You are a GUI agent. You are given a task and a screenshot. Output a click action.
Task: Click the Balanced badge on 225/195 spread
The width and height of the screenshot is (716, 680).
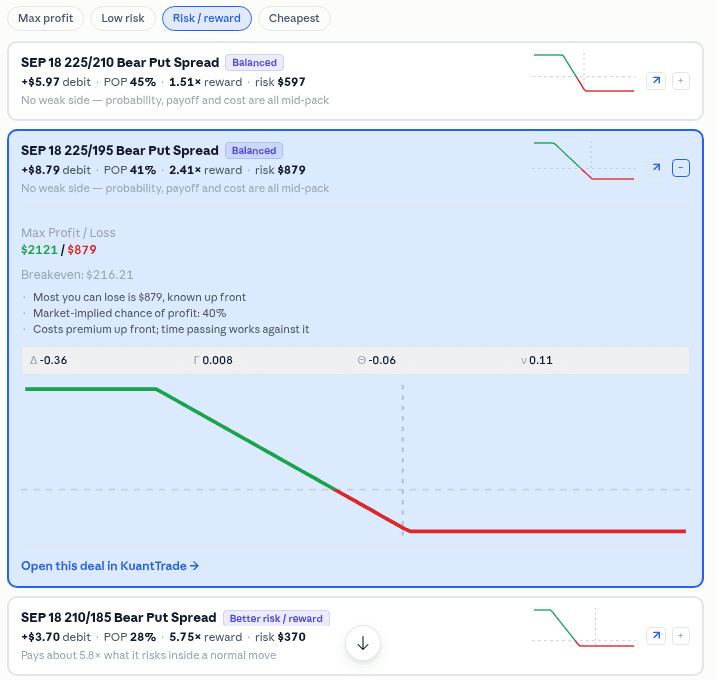click(x=254, y=151)
